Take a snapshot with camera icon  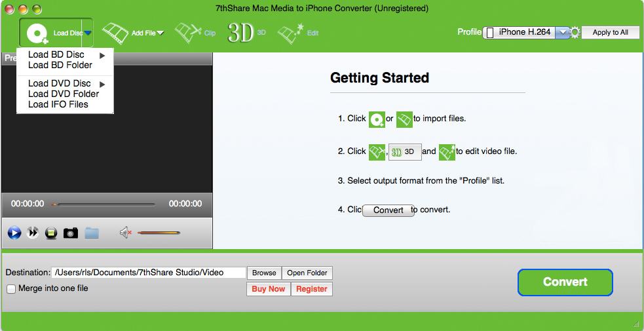pyautogui.click(x=71, y=233)
